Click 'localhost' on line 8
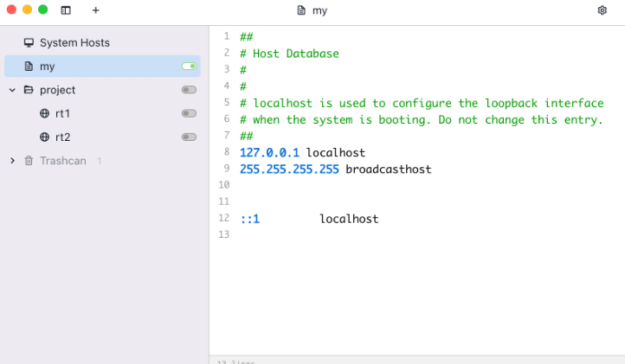 coord(336,152)
